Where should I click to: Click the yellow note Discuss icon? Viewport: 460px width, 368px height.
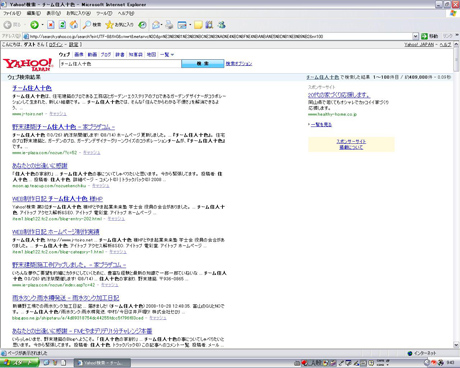point(198,25)
